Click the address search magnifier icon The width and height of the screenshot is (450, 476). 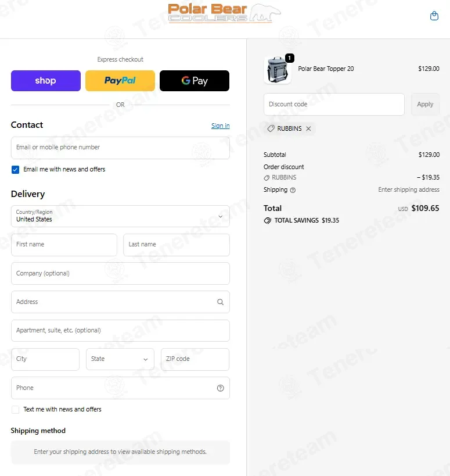coord(221,302)
